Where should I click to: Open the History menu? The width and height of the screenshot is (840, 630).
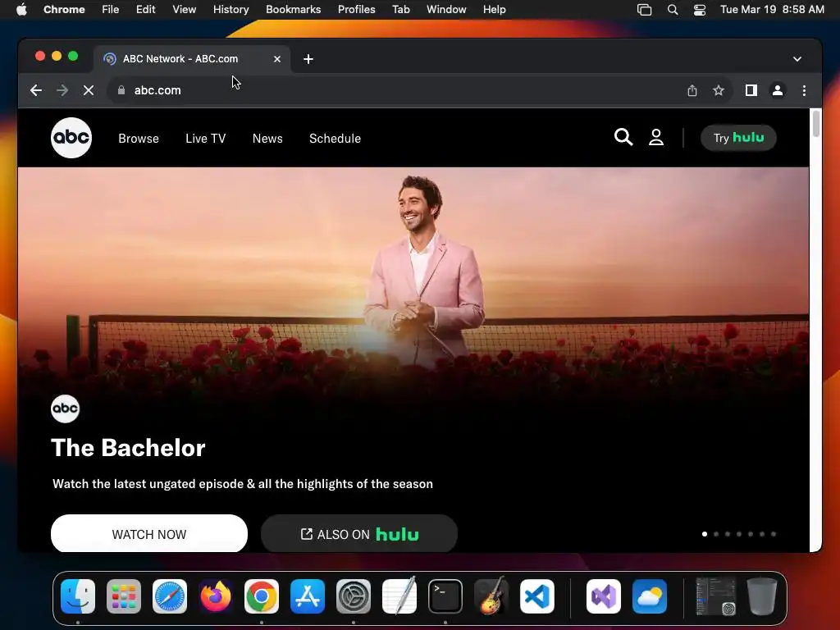[231, 9]
